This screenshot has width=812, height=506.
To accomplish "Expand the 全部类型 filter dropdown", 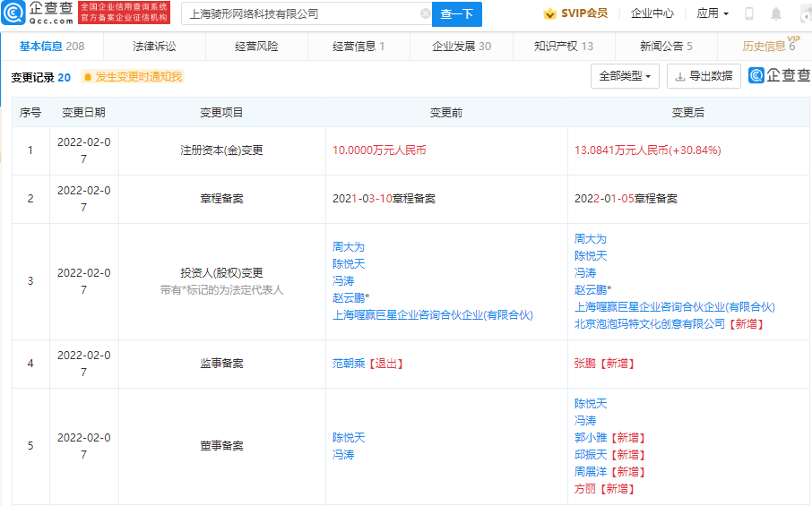I will click(625, 76).
